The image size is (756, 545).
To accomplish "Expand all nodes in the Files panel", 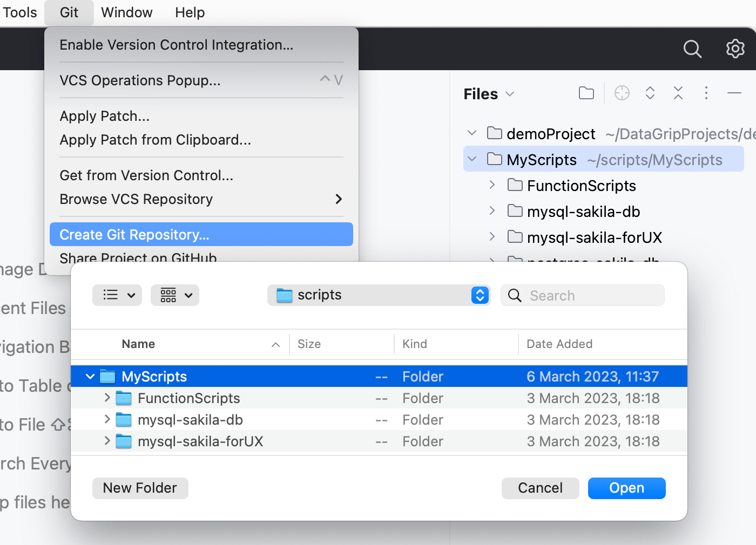I will [650, 93].
